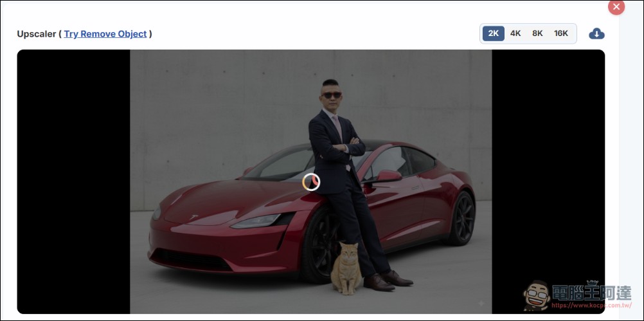Click the Tesla emblem on the car hood

coord(193,217)
